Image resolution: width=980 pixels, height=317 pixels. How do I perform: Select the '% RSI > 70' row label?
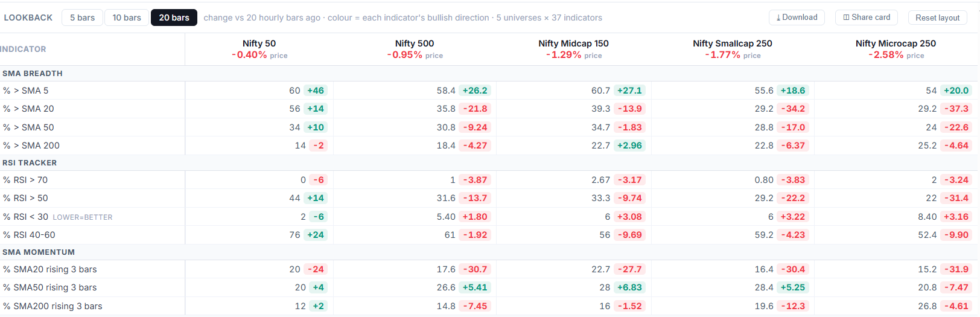pyautogui.click(x=25, y=180)
